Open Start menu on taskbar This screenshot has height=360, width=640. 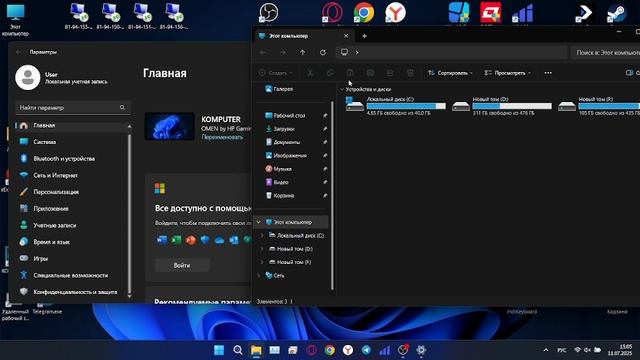(219, 350)
